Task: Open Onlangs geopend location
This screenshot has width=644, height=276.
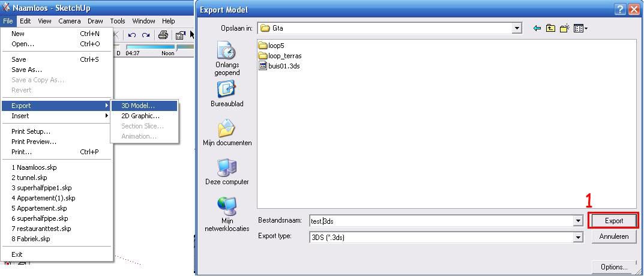Action: (227, 59)
